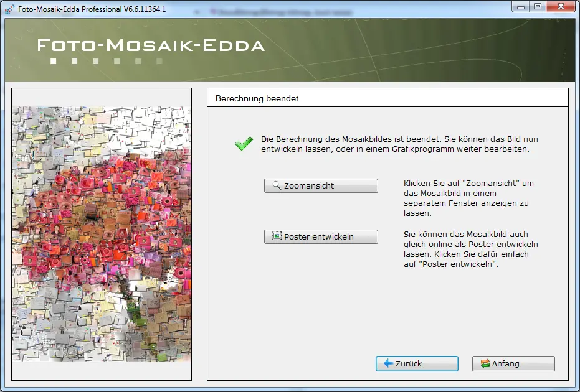The image size is (580, 392).
Task: Click the Poster entwickeln button
Action: [321, 236]
